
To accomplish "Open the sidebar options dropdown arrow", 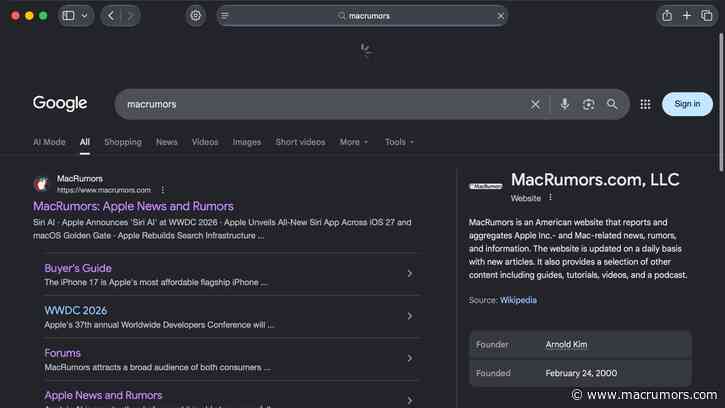I will point(85,16).
